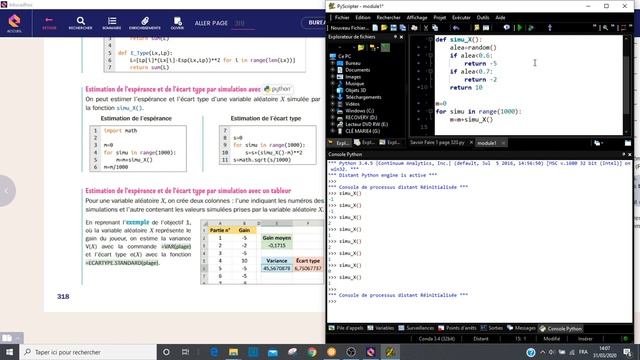Open Points d'arrêts tab
This screenshot has width=640, height=360.
point(457,328)
